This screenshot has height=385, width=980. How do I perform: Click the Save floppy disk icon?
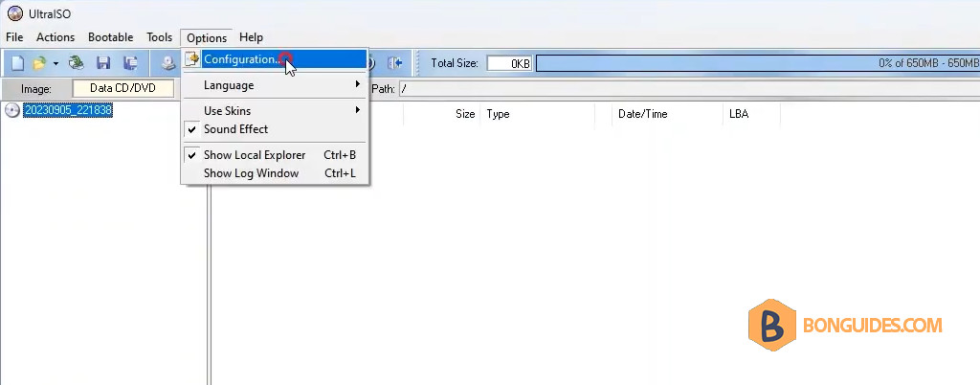(x=103, y=62)
